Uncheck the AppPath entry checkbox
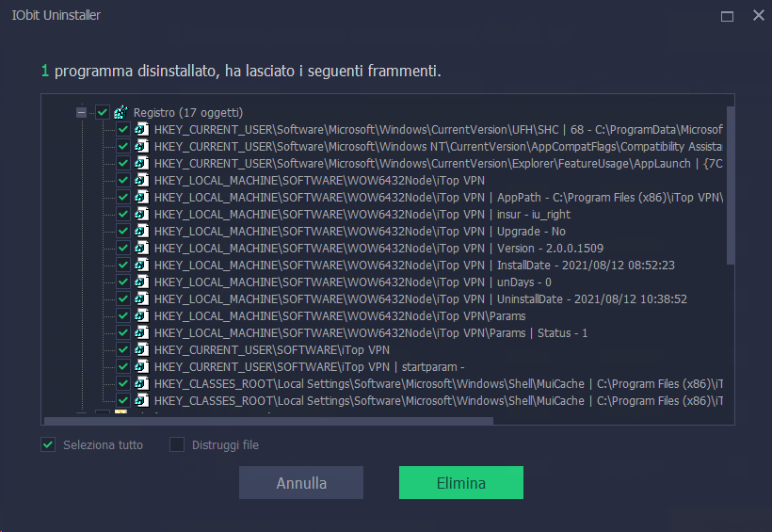This screenshot has width=772, height=532. click(123, 198)
